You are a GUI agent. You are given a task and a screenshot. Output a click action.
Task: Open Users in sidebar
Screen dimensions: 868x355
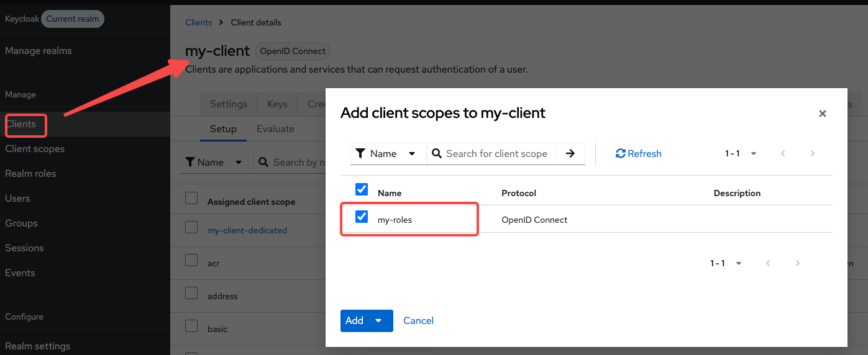85,199
